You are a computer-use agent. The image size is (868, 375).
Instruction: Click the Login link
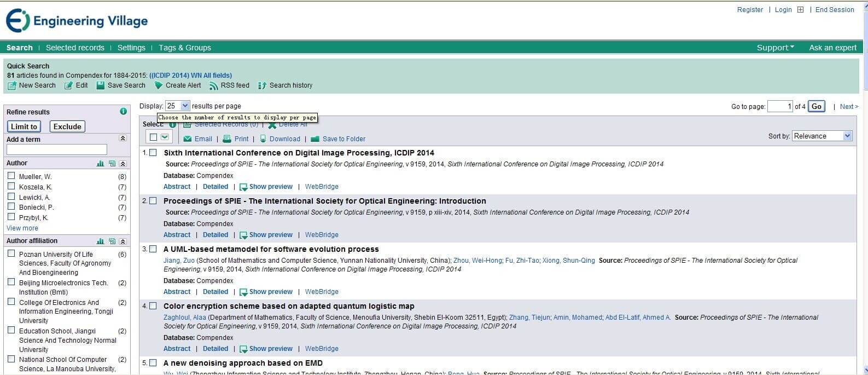[x=783, y=10]
